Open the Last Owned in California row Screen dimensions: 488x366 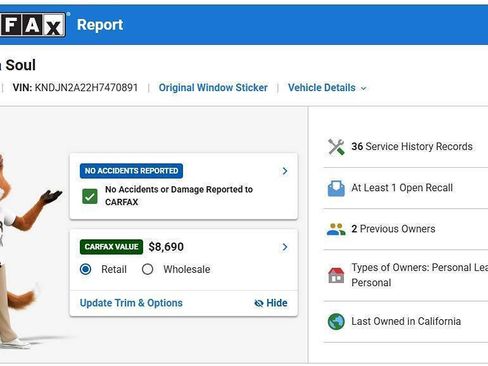click(406, 322)
